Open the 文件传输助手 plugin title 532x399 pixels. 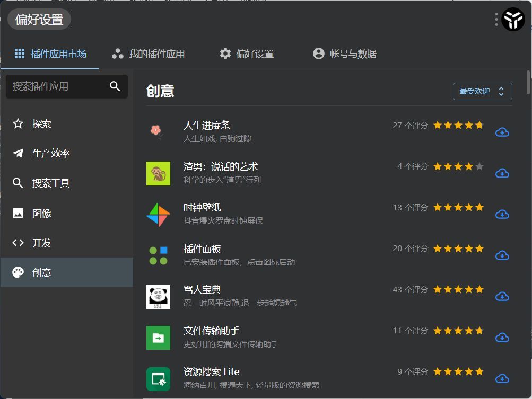(x=212, y=331)
